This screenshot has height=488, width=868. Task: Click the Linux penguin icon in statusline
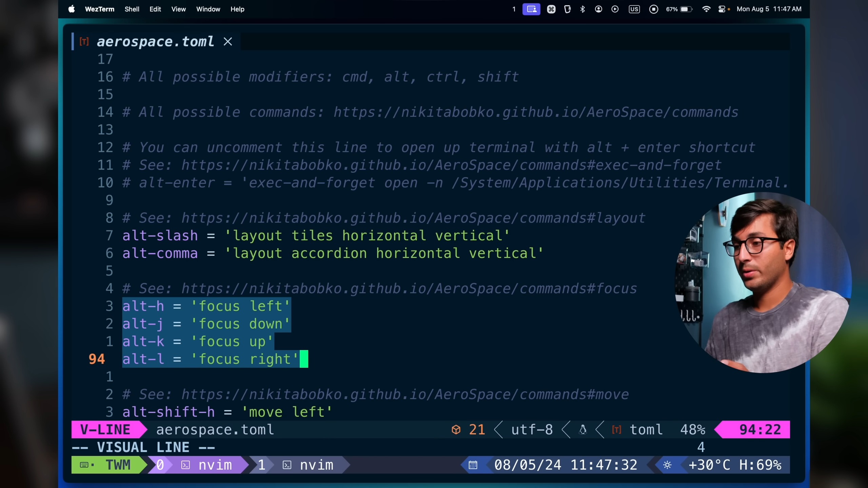pyautogui.click(x=583, y=430)
